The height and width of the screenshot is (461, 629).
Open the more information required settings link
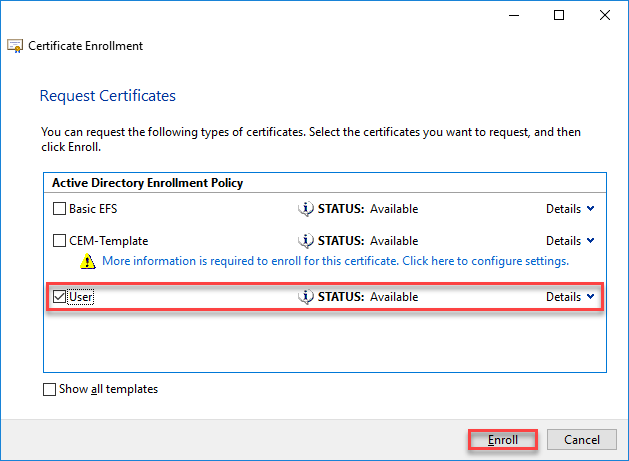tap(336, 261)
